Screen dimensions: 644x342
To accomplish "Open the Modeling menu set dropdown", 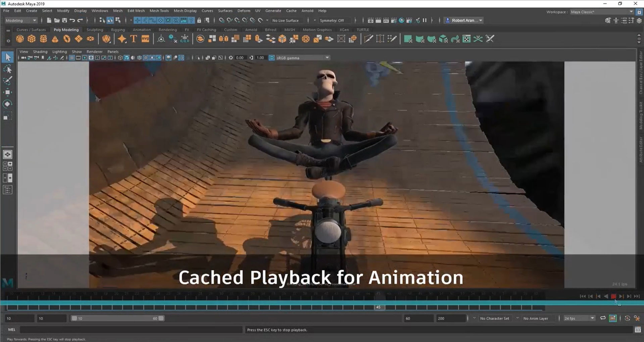I will (21, 20).
